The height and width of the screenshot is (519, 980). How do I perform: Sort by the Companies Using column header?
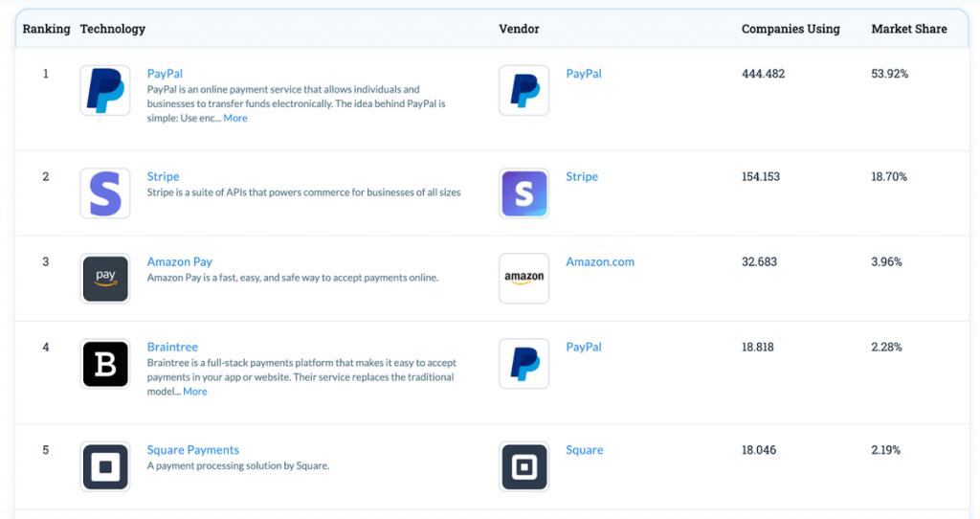pyautogui.click(x=791, y=29)
